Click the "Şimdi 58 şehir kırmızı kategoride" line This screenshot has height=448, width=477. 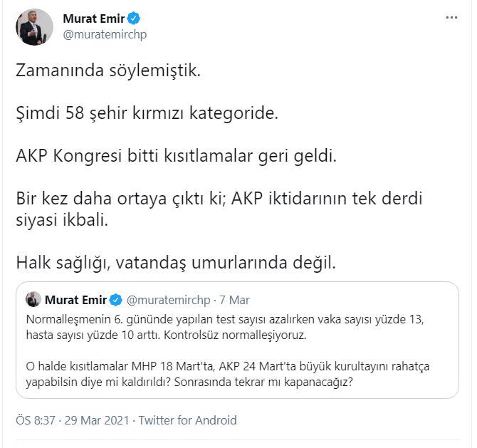pos(147,114)
